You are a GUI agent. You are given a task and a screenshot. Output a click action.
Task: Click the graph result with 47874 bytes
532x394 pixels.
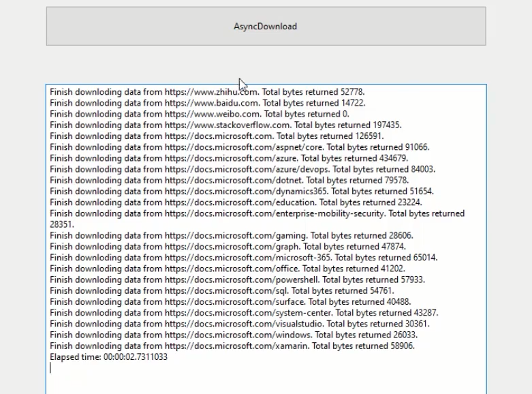pos(228,247)
